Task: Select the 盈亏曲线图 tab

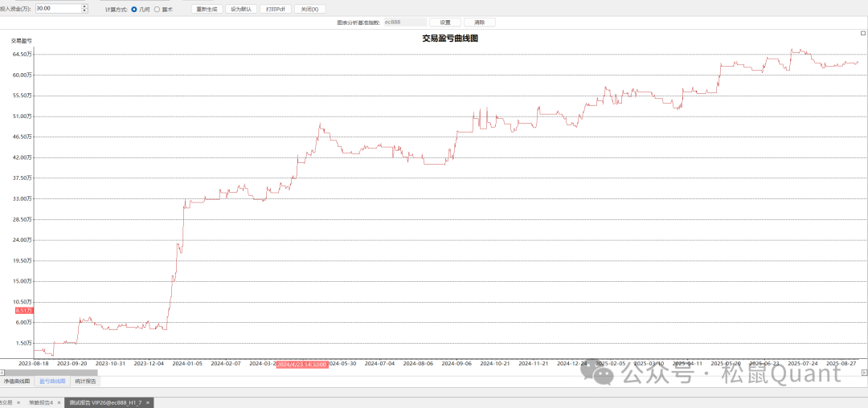Action: coord(52,381)
